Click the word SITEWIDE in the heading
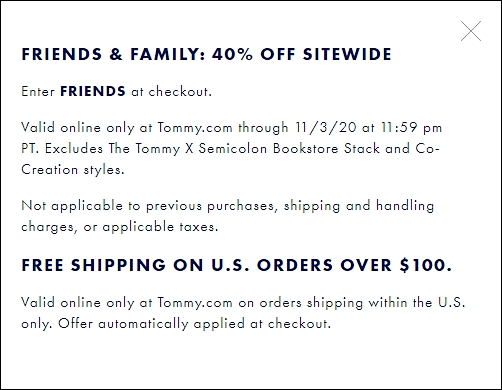This screenshot has width=502, height=390. (x=347, y=54)
